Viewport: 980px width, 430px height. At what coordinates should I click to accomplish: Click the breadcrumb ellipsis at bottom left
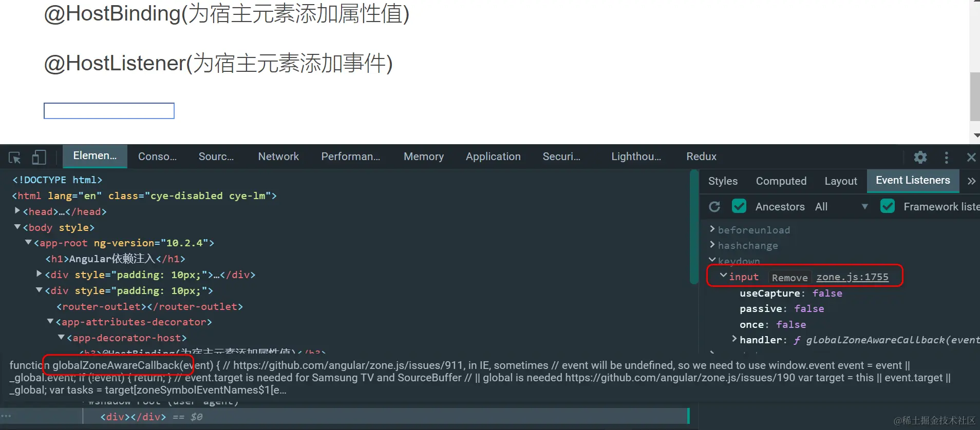[x=6, y=416]
